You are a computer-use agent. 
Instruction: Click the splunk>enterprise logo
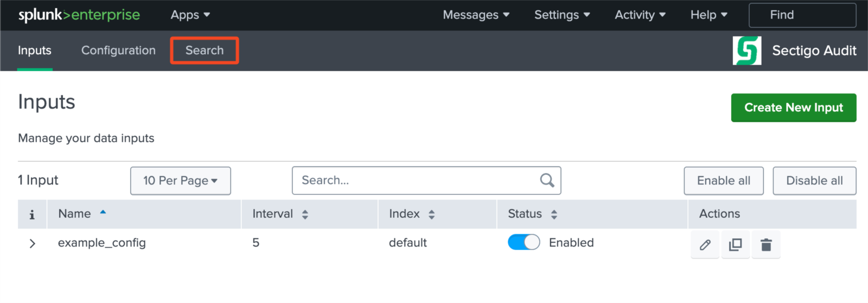point(79,15)
